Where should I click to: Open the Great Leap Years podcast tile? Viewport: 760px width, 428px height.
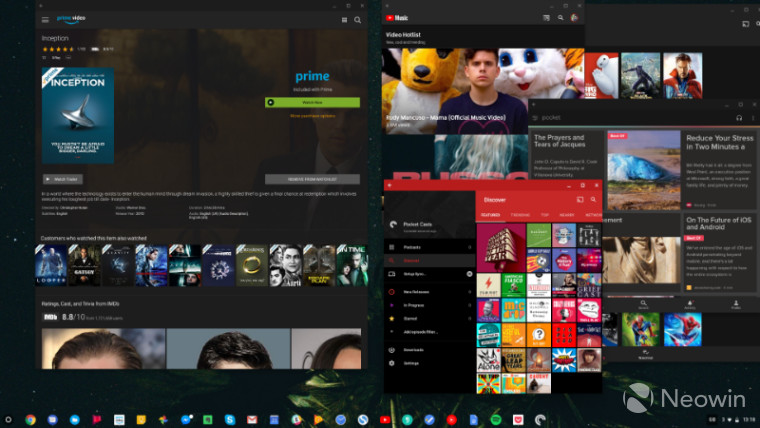click(513, 360)
